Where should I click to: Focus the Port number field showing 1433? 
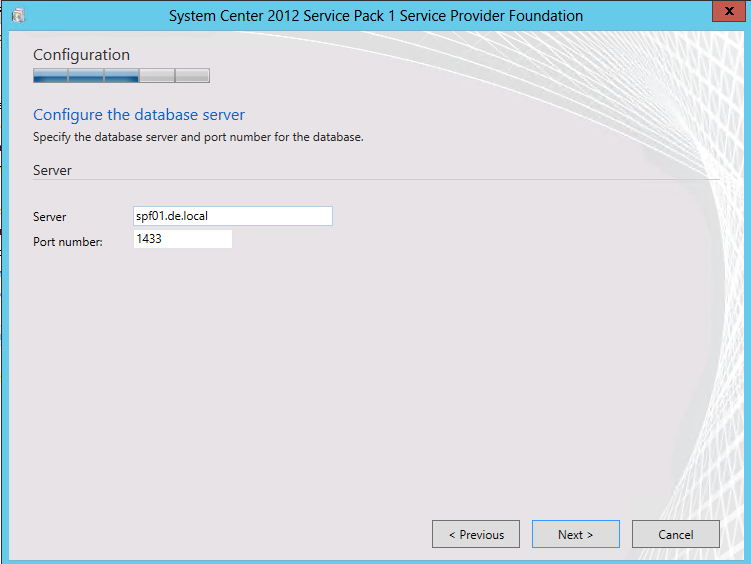[182, 240]
